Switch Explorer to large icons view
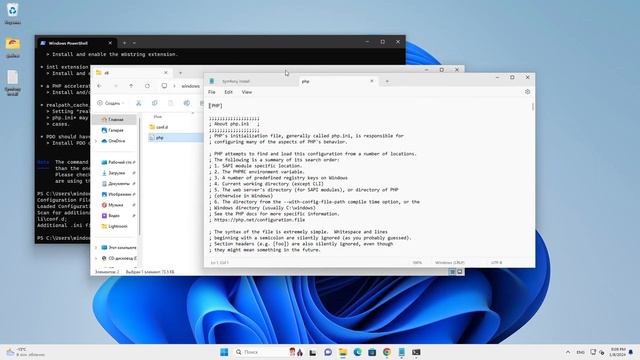The width and height of the screenshot is (640, 360). (460, 272)
